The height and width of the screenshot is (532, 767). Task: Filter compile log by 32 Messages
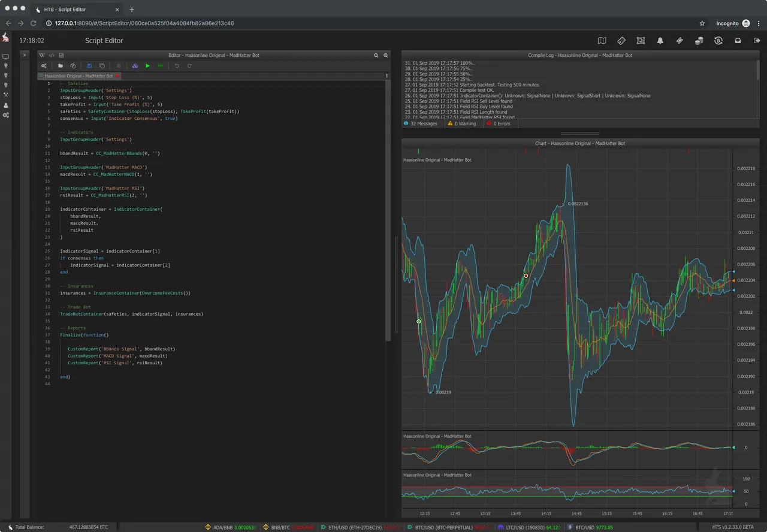tap(421, 123)
